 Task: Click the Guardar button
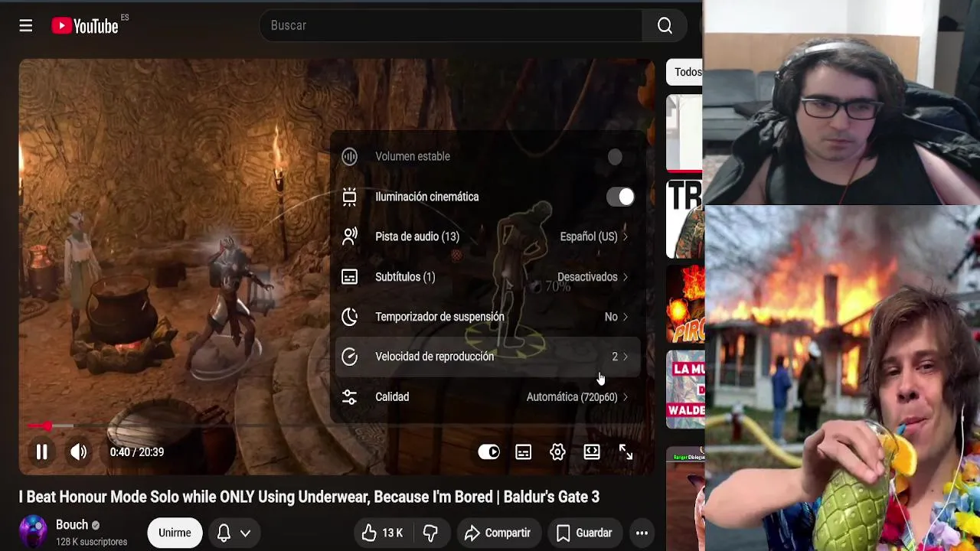[x=584, y=533]
